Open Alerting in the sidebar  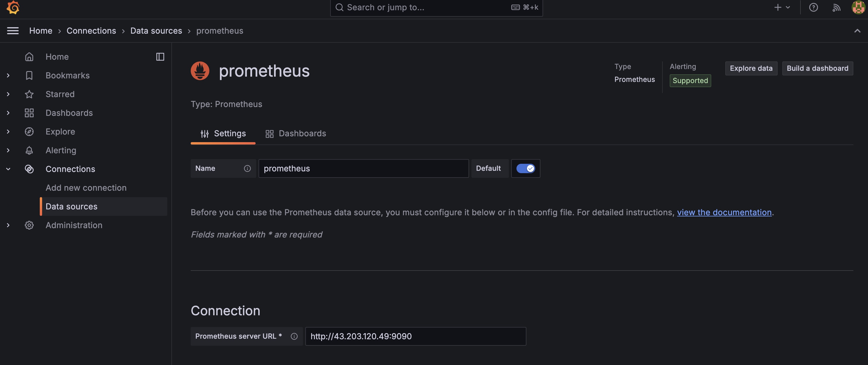pyautogui.click(x=61, y=150)
